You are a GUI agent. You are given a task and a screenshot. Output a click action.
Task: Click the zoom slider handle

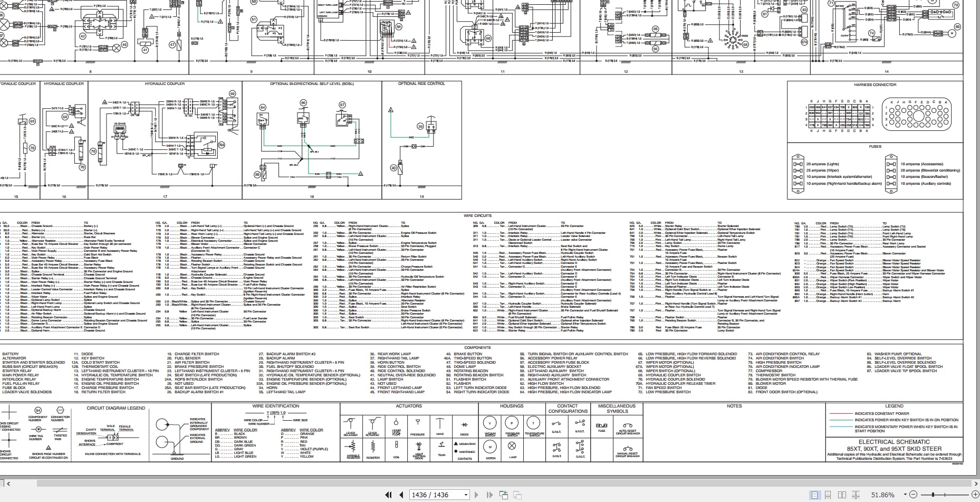(933, 495)
